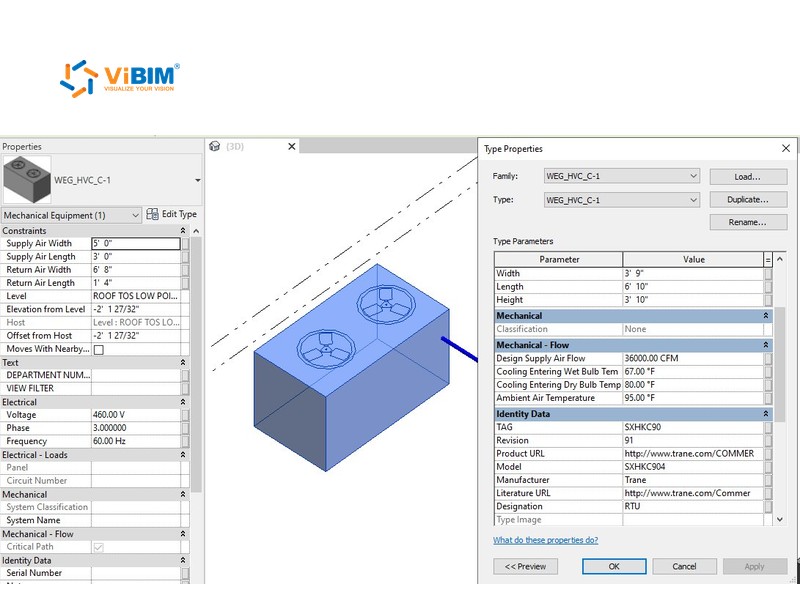Viewport: 800px width, 600px height.
Task: Collapse the Mechanical section in Properties panel
Action: coord(183,494)
